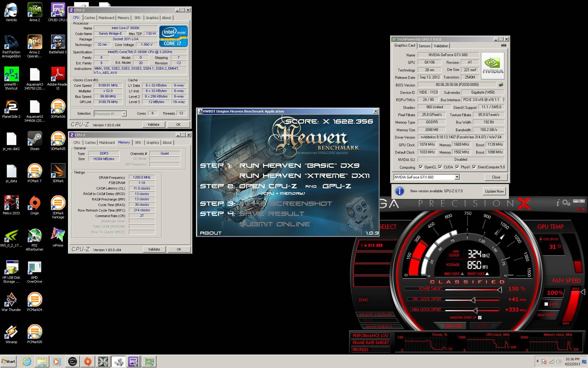Click Mem Clock Offset slider handle
The width and height of the screenshot is (588, 368).
point(475,310)
